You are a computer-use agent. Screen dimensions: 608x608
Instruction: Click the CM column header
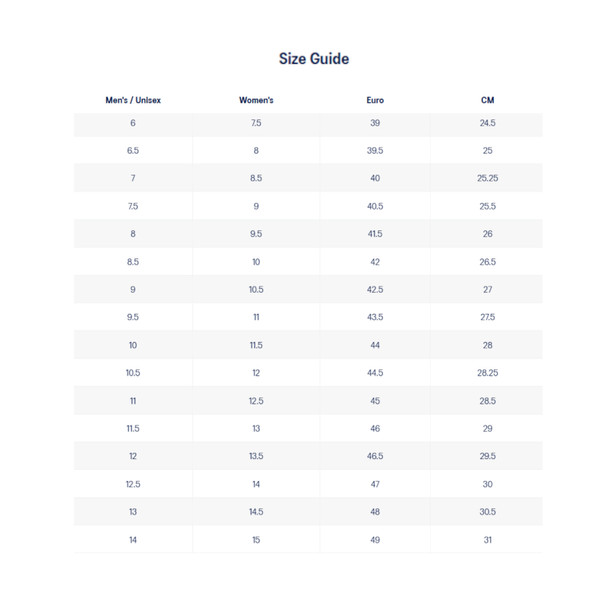pyautogui.click(x=487, y=100)
